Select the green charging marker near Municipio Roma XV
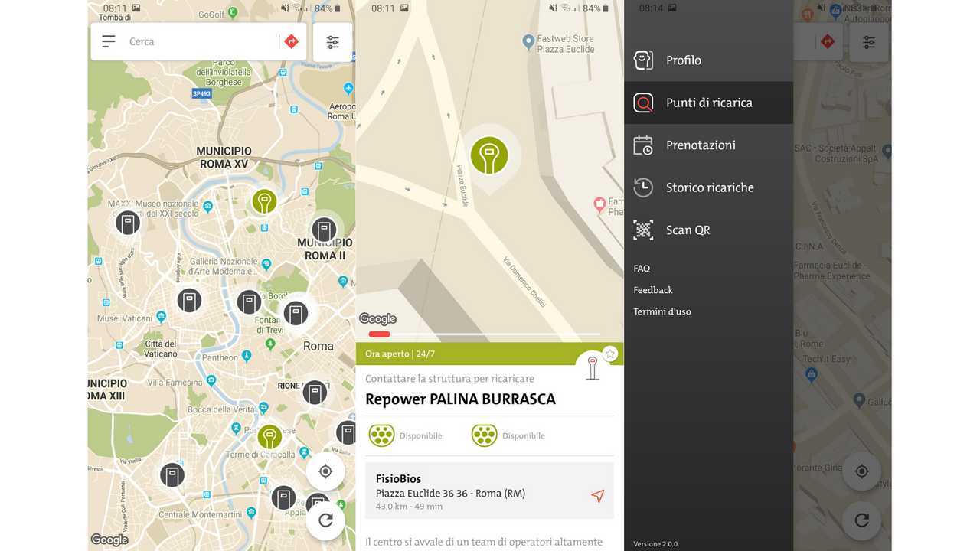The height and width of the screenshot is (551, 980). click(x=264, y=202)
